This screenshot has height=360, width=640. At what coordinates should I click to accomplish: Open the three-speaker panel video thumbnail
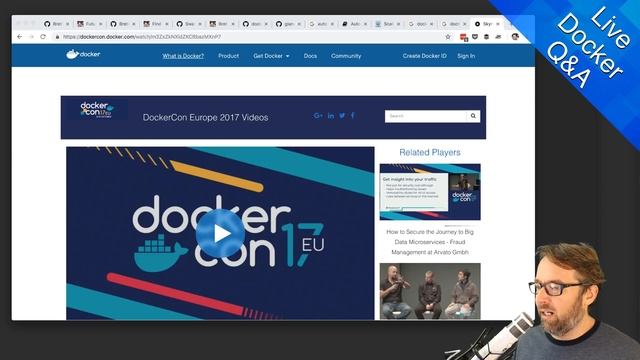[x=430, y=291]
